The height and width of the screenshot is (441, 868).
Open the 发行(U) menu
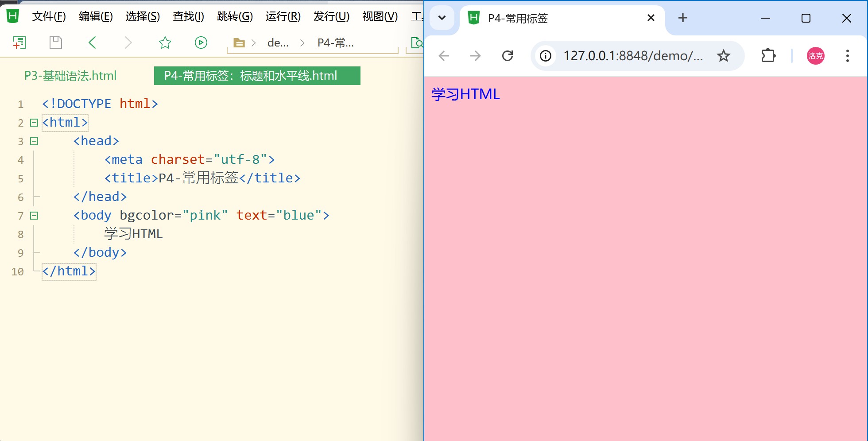tap(331, 16)
